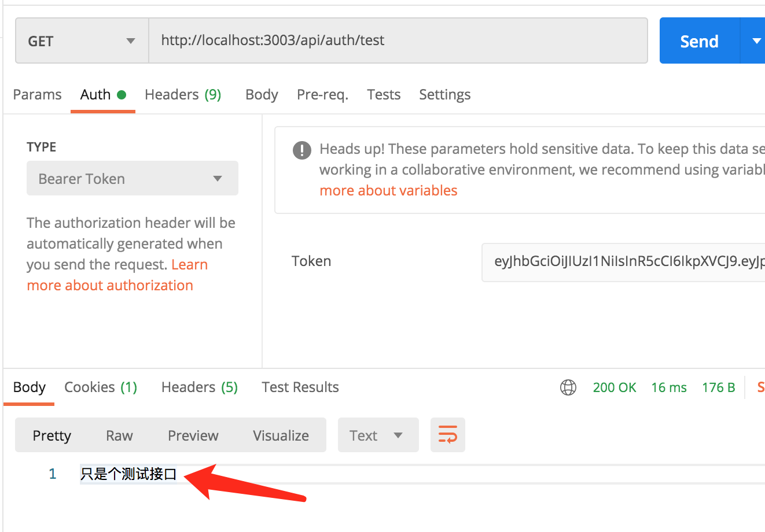Open the Bearer Token type dropdown
Image resolution: width=765 pixels, height=532 pixels.
point(133,178)
